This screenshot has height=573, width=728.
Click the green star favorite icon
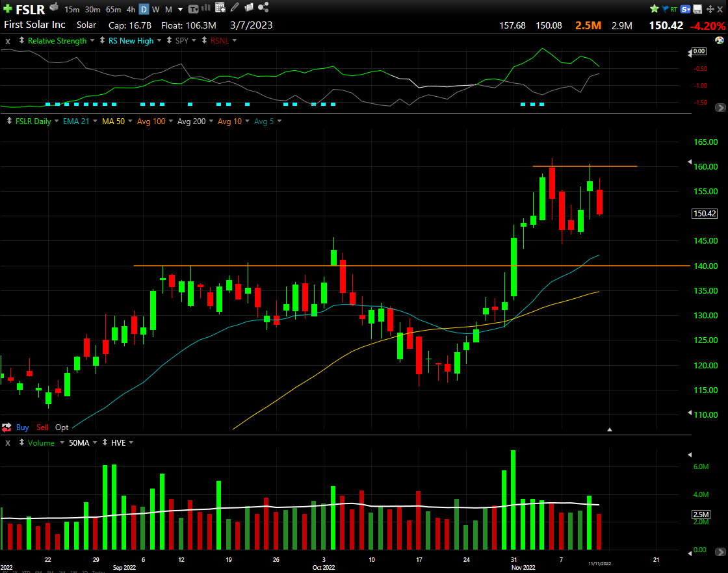coord(655,9)
